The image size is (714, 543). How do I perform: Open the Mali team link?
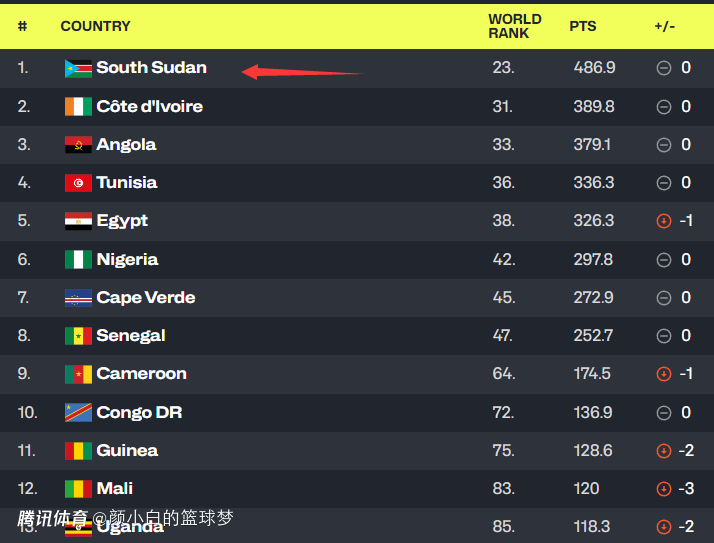click(114, 489)
